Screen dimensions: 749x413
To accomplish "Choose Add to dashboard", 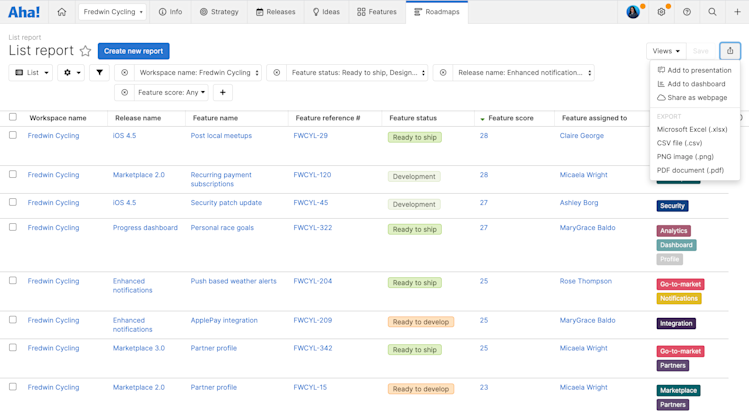I will click(692, 84).
